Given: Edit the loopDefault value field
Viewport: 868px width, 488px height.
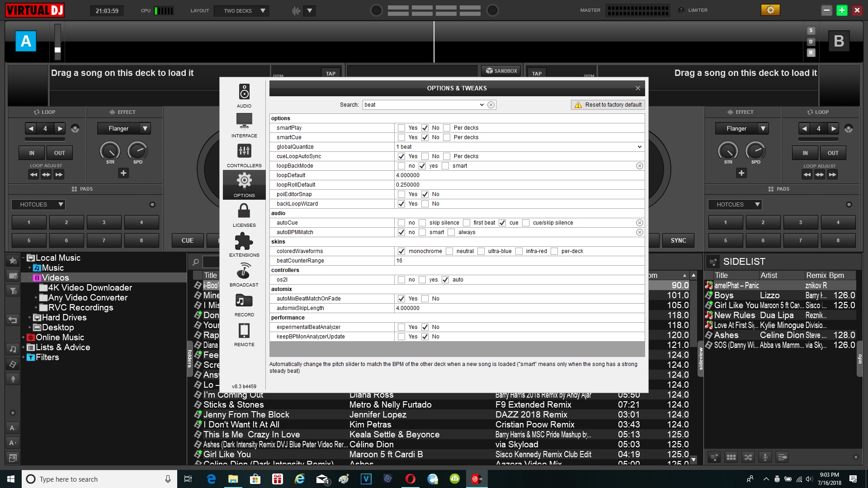Looking at the screenshot, I should click(x=519, y=175).
